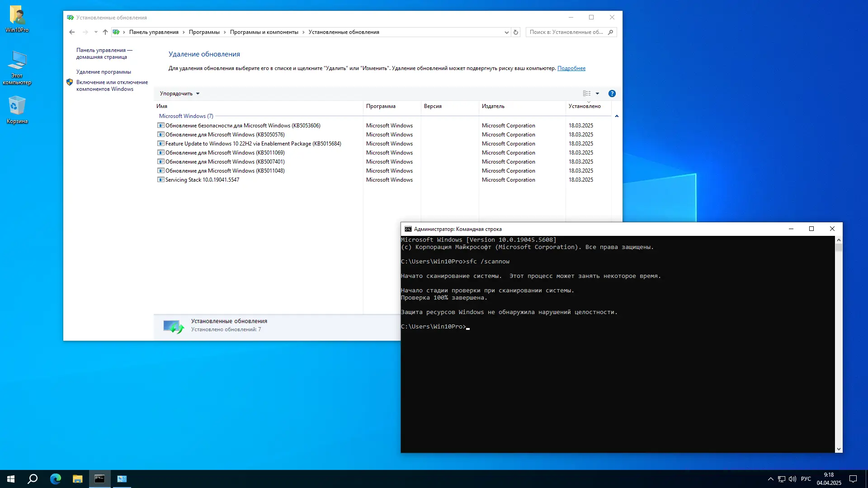Expand the Упорядочить dropdown menu
Screen dimensions: 868x488
(x=179, y=94)
